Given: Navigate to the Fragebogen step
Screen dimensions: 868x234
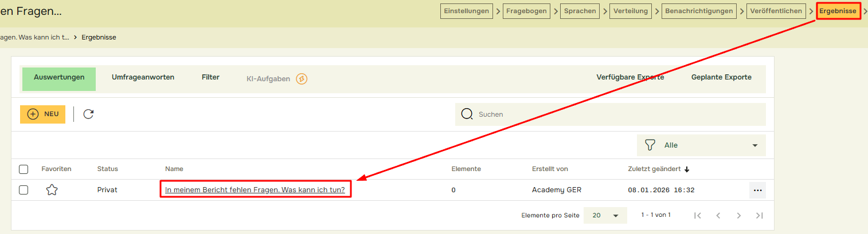Looking at the screenshot, I should click(526, 11).
